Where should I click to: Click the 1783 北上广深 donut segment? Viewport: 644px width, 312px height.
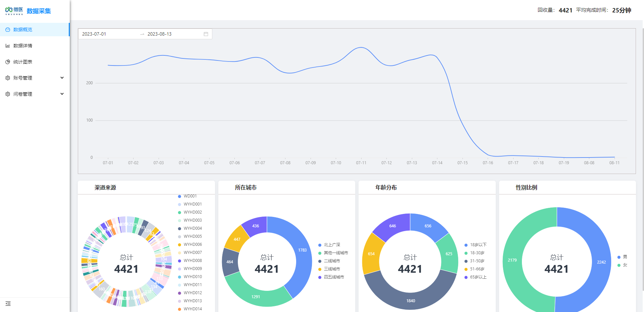303,250
